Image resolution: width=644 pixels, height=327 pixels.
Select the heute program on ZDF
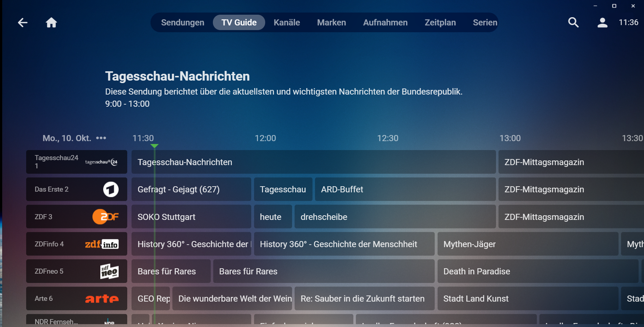point(273,217)
